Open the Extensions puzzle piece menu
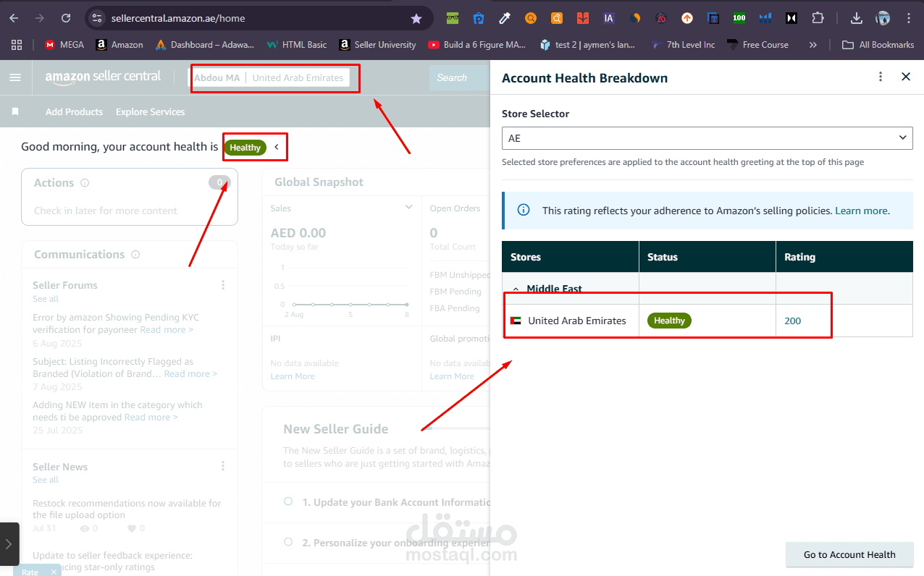This screenshot has height=576, width=924. tap(818, 18)
